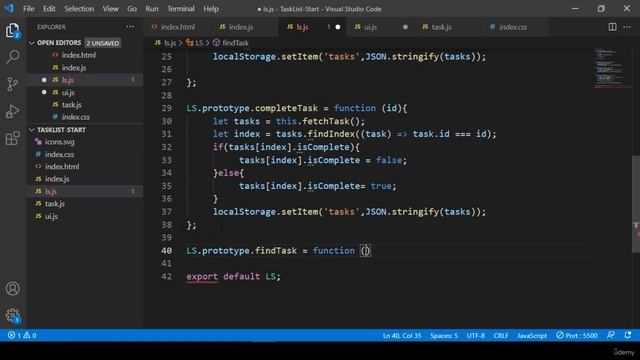Click Spaces: 5 indentation setting

click(444, 336)
